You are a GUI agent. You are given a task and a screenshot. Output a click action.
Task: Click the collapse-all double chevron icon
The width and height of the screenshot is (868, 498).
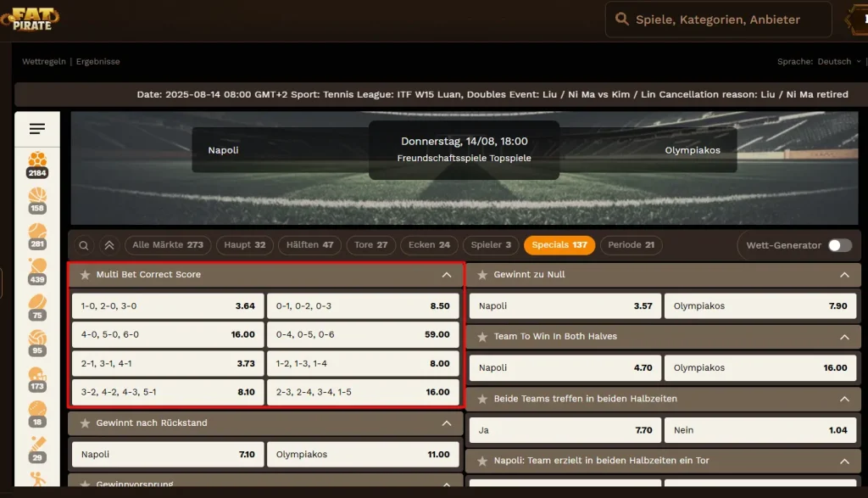[109, 245]
